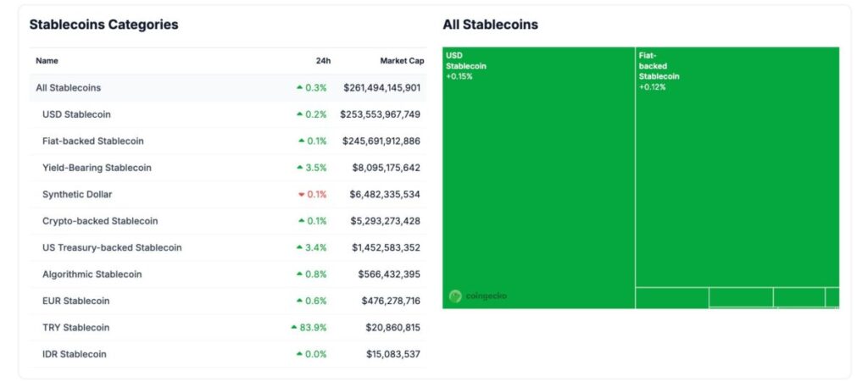
Task: Click the green up arrow beside 83.9%
Action: (x=293, y=328)
